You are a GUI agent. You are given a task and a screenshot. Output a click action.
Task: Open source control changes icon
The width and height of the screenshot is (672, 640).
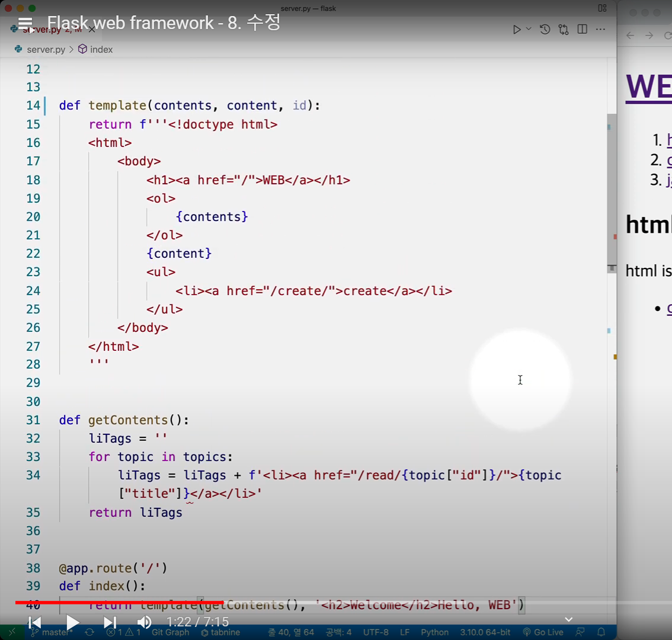564,30
